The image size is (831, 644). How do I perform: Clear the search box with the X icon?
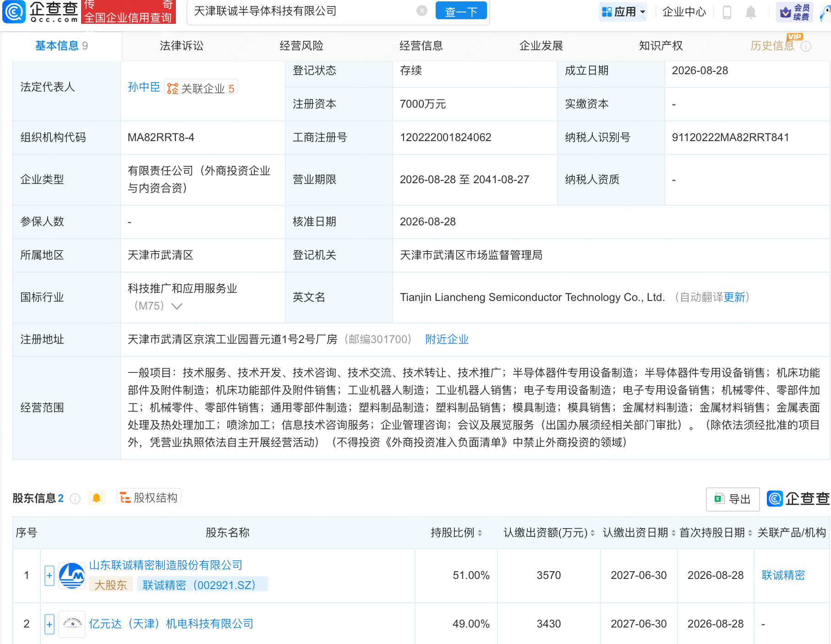tap(422, 11)
